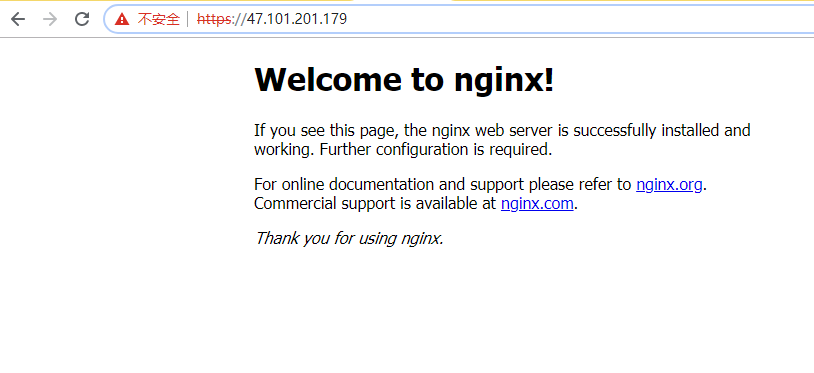The width and height of the screenshot is (814, 373).
Task: Click the browser forward arrow
Action: pos(50,20)
